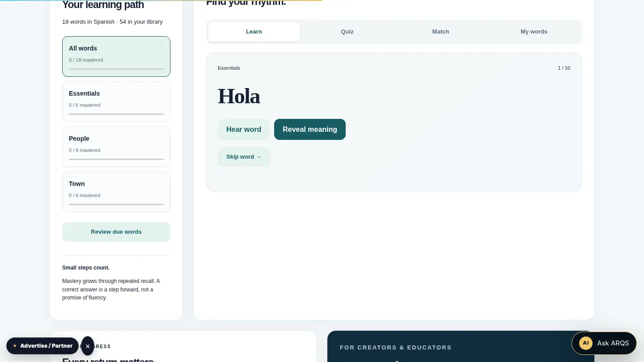Click FOR CREATORS & EDUCATORS heading
Screen dimensions: 644x362
396,347
